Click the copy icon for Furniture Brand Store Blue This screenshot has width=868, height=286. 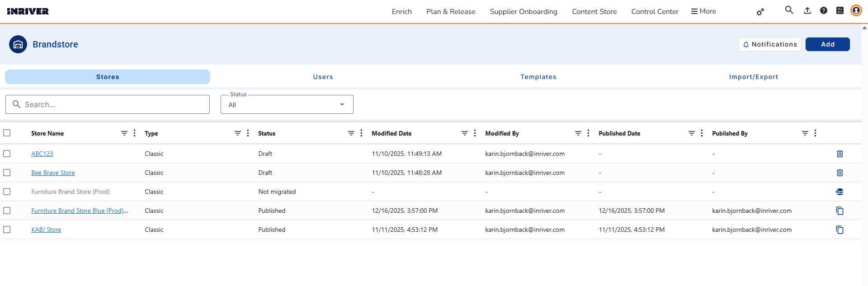click(x=840, y=211)
